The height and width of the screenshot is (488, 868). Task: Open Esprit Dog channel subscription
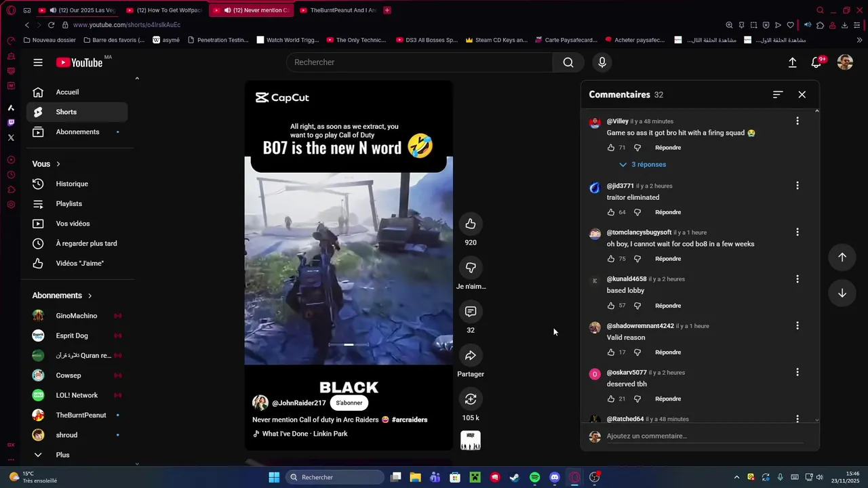[77, 335]
